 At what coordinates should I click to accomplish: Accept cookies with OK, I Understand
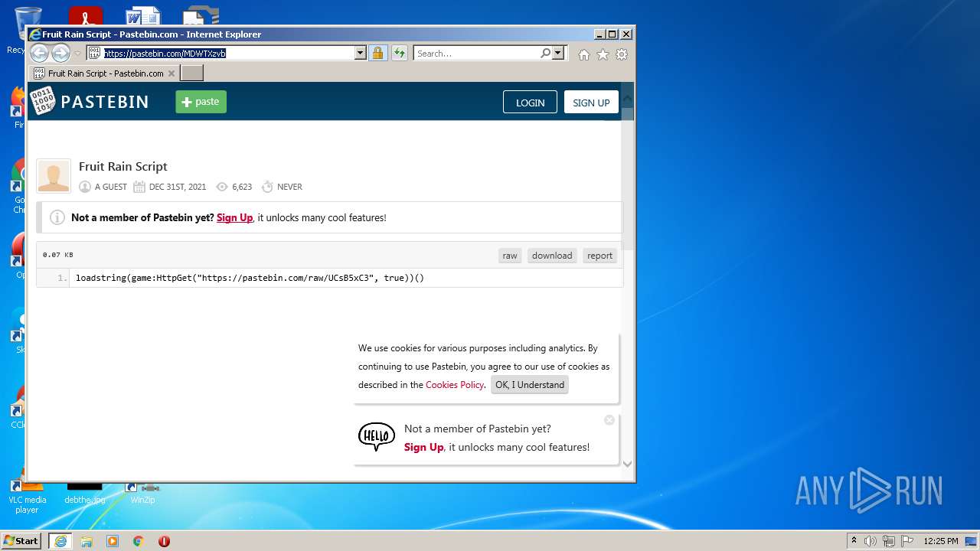coord(530,385)
